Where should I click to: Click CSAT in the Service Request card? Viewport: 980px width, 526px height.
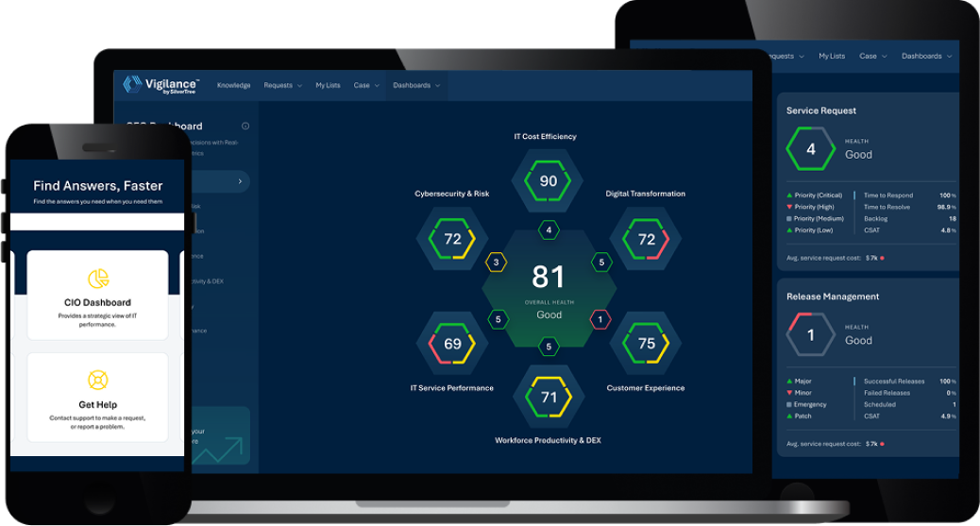910,230
